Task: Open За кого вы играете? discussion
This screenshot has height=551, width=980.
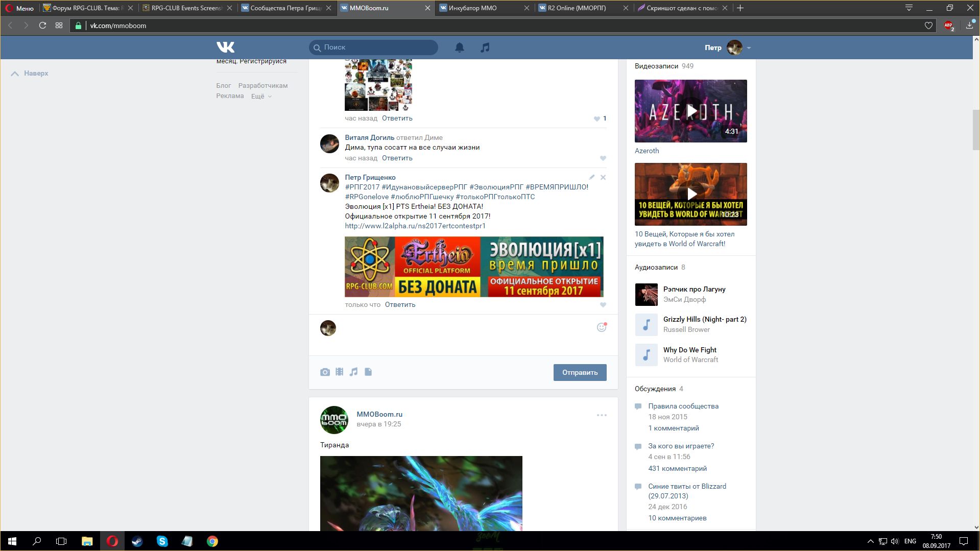Action: click(x=681, y=446)
